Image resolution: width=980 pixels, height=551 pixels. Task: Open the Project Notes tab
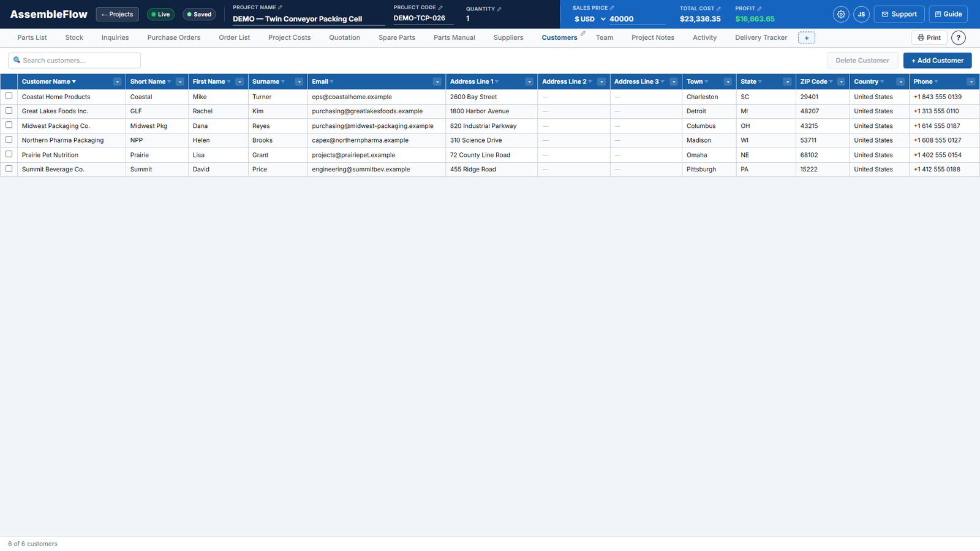tap(653, 38)
